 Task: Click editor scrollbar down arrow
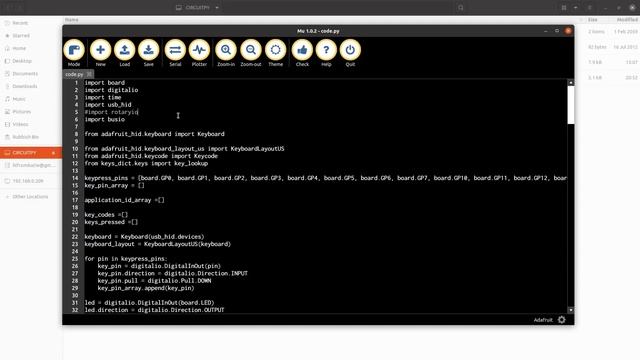point(571,310)
